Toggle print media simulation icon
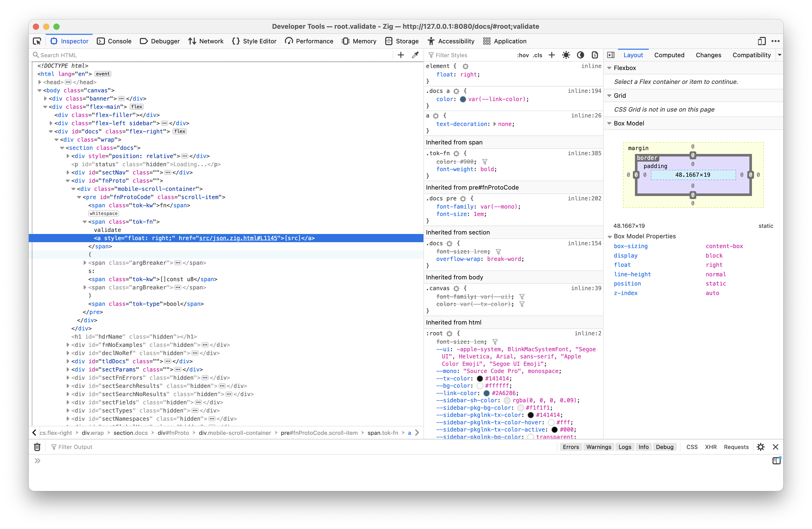This screenshot has height=529, width=812. click(x=595, y=55)
